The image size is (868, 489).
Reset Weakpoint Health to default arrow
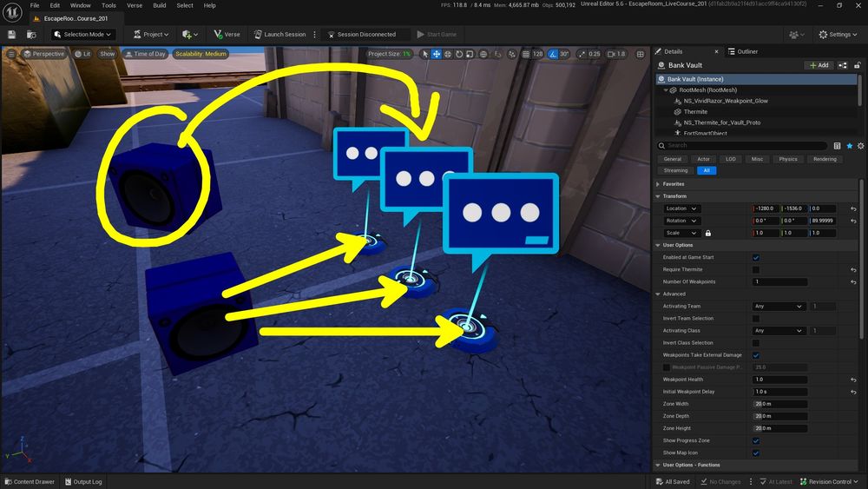[x=853, y=380]
